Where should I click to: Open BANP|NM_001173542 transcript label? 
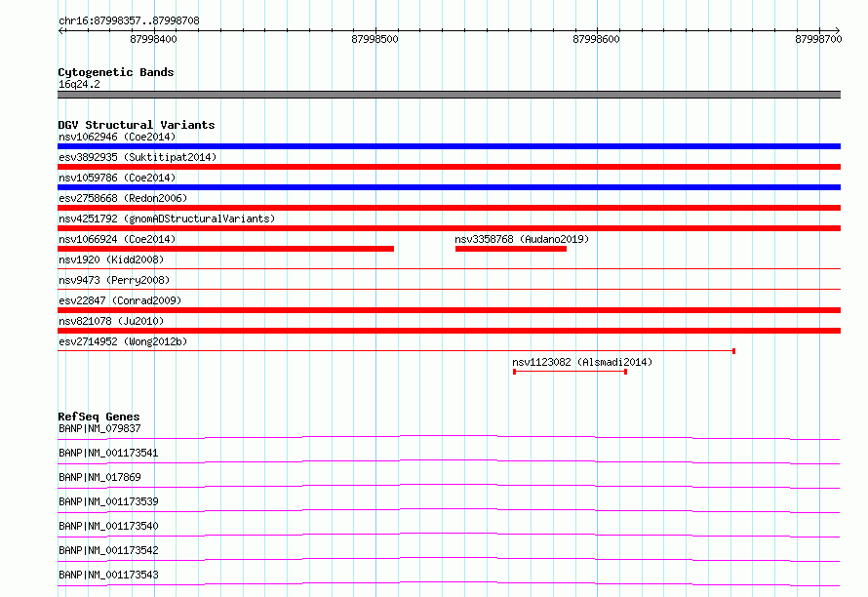108,550
